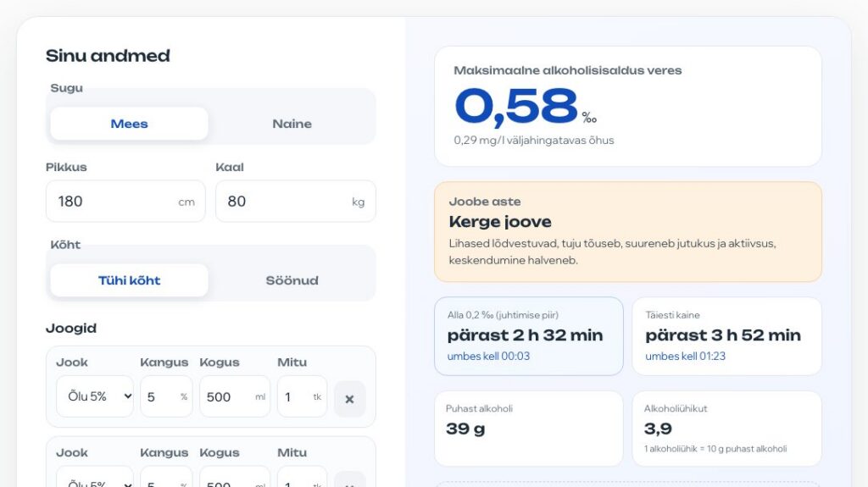Edit the Kaal weight field 80
Screen dimensions: 868x487
point(296,201)
